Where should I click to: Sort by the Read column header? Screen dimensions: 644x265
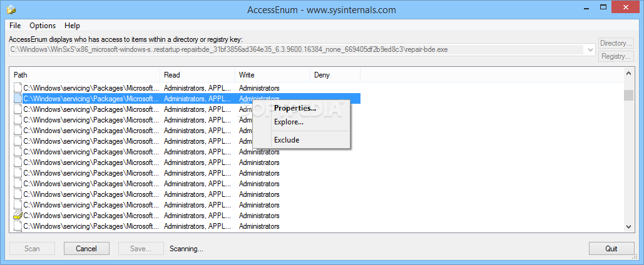click(x=198, y=75)
